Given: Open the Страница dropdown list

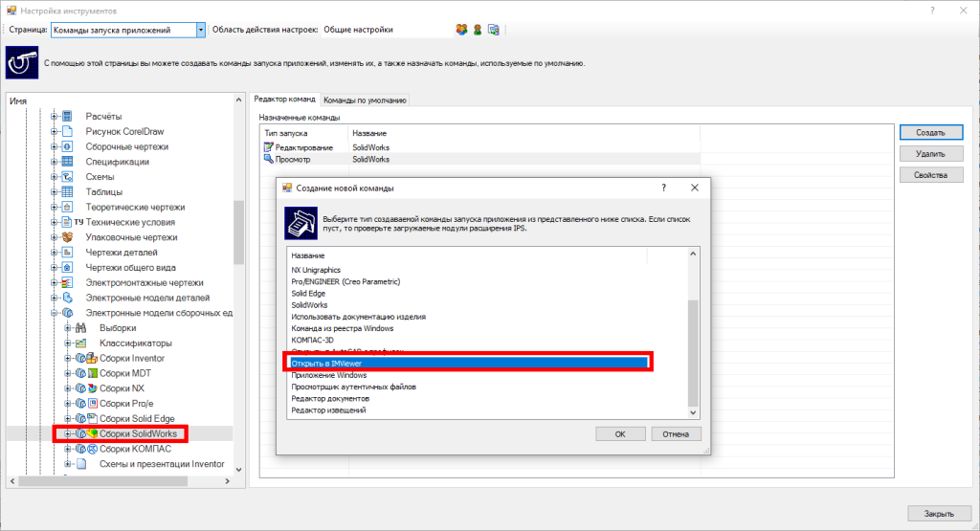Looking at the screenshot, I should coord(200,30).
